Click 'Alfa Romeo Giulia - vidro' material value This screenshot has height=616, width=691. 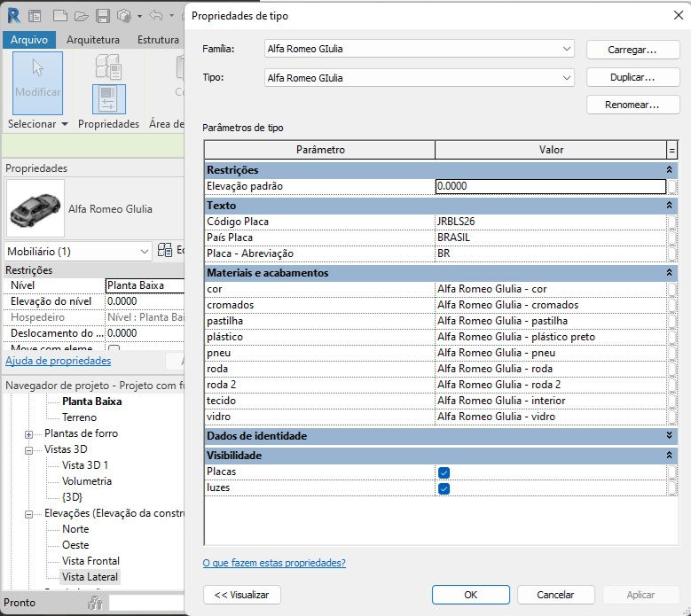tap(496, 417)
